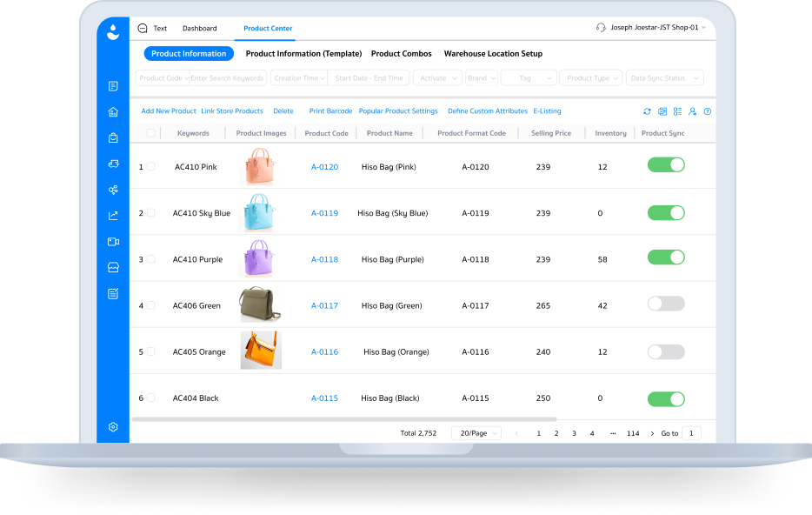The height and width of the screenshot is (515, 812).
Task: Open the delivery truck sidebar icon
Action: [x=113, y=164]
